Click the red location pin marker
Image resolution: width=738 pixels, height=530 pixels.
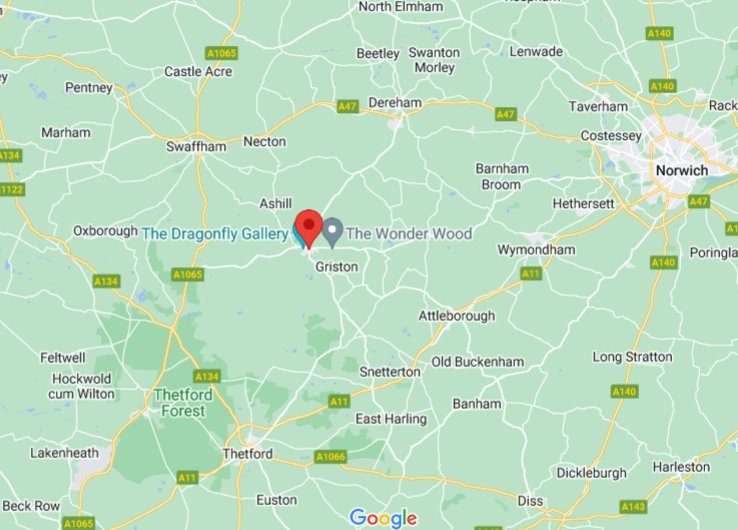click(x=308, y=228)
